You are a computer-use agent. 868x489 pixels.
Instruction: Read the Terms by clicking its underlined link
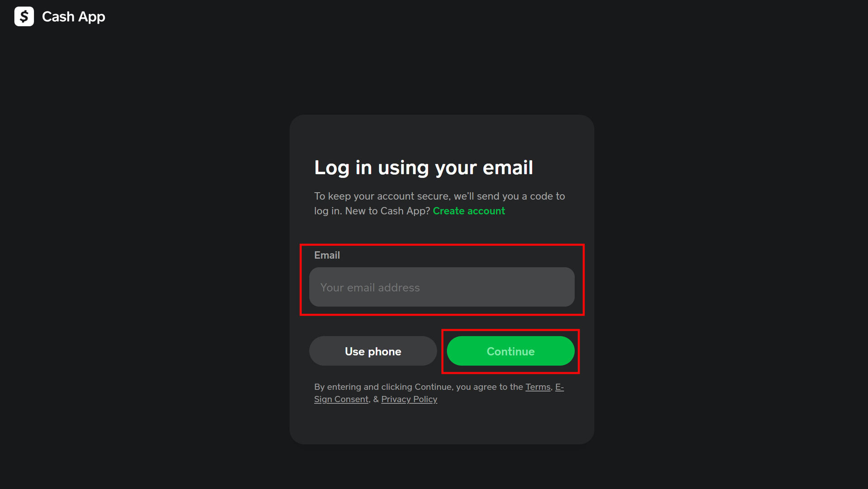tap(538, 387)
